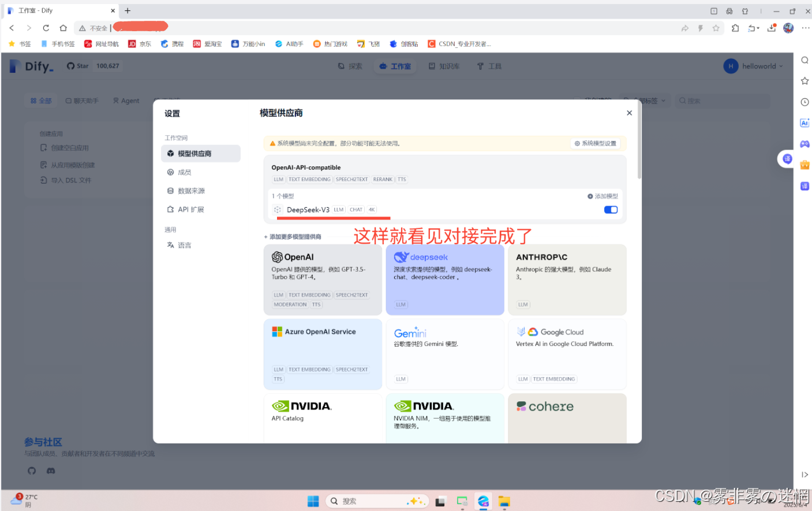Toggle the DeepSeek-V3 model switch
The width and height of the screenshot is (812, 511).
611,210
